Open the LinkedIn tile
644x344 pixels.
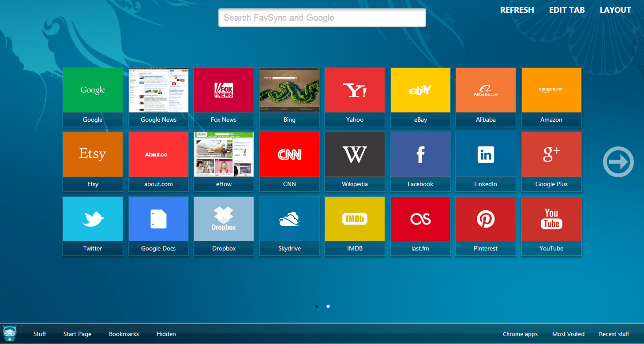tap(486, 155)
